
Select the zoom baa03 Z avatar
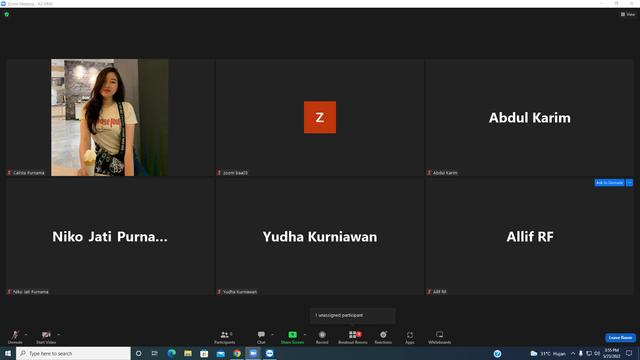pos(320,117)
